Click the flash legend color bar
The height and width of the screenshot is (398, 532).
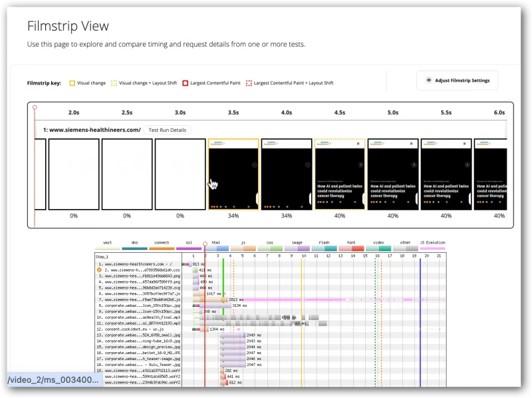pos(325,248)
